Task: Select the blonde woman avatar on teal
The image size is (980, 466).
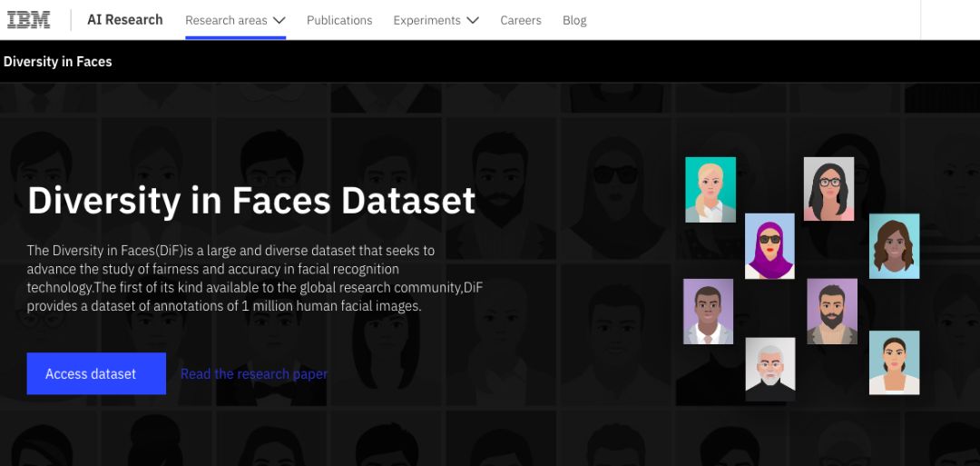Action: point(710,190)
